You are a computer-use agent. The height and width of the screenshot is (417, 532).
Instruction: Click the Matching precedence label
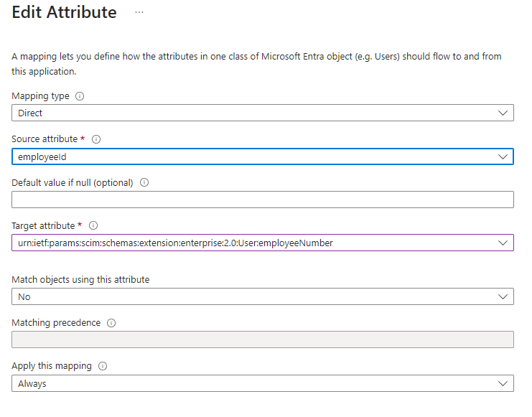56,323
